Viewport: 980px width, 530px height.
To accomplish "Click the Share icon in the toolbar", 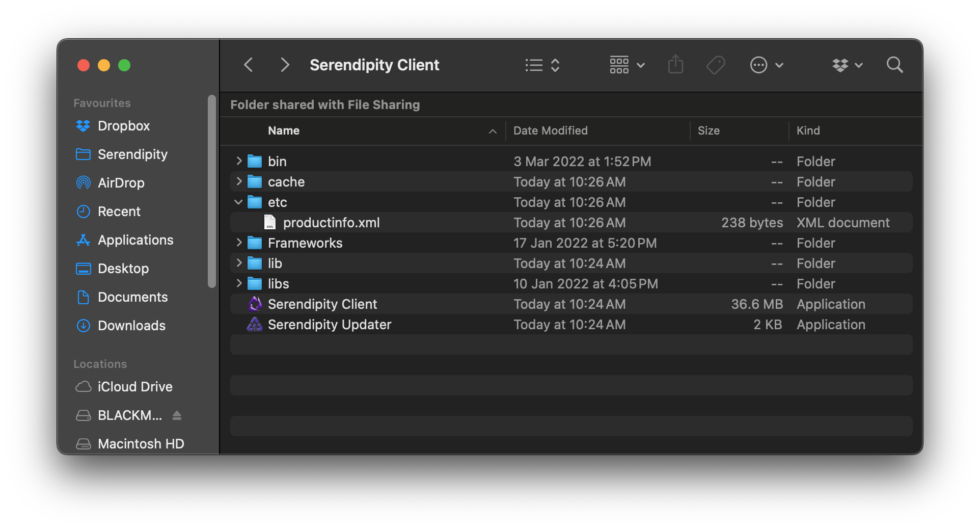I will (x=675, y=65).
